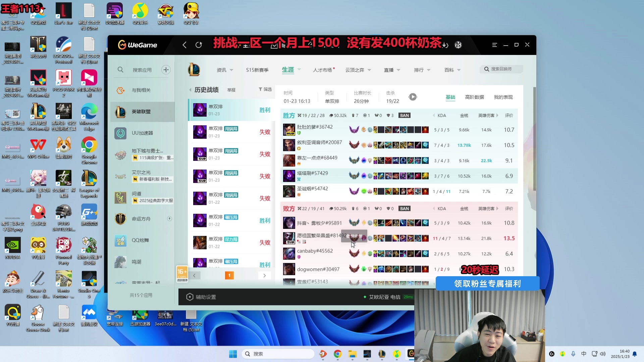This screenshot has height=362, width=644.
Task: Click the BAN icon on winning team
Action: click(x=404, y=115)
